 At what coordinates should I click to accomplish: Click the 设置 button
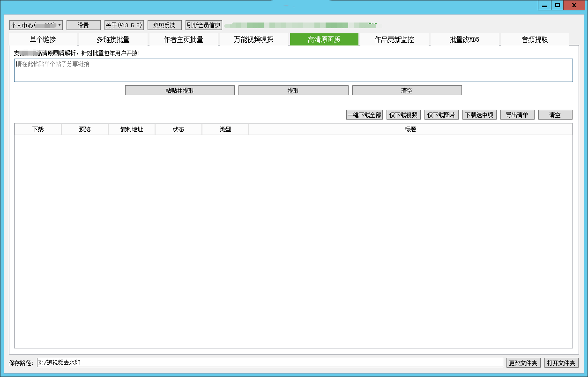pyautogui.click(x=83, y=25)
